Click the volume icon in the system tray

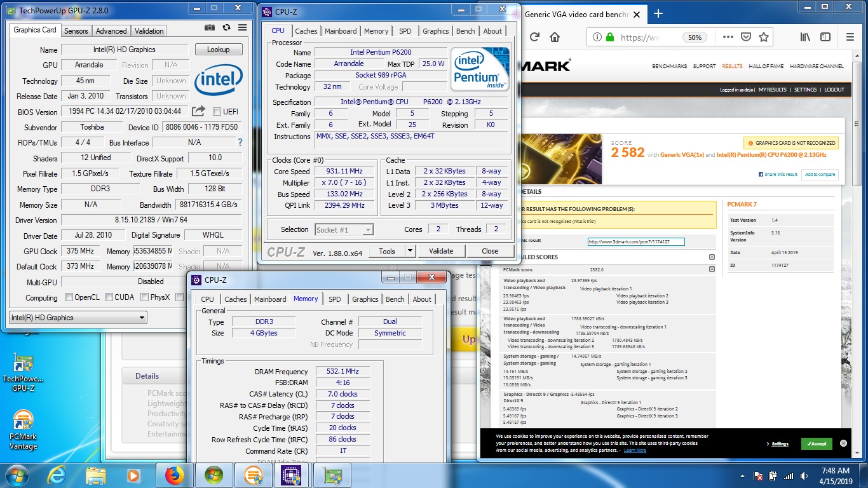tap(804, 476)
